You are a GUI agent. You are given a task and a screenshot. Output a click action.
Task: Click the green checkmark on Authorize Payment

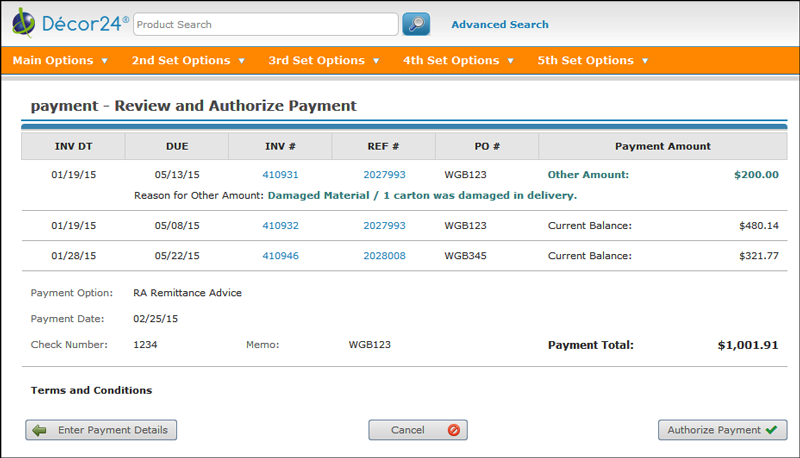pos(771,430)
